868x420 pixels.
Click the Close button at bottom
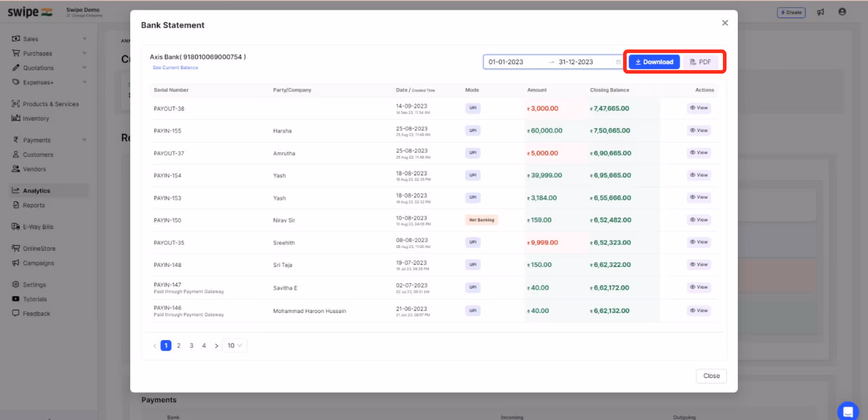tap(711, 376)
